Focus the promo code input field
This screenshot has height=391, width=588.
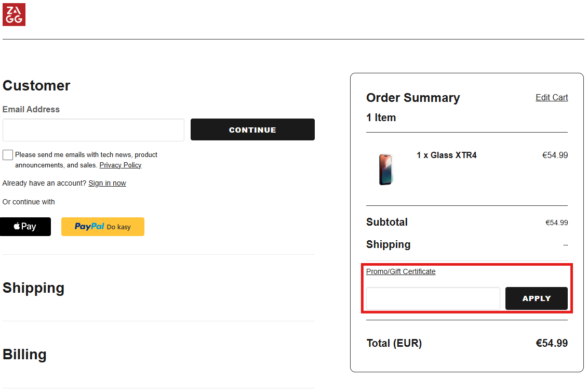tap(433, 298)
